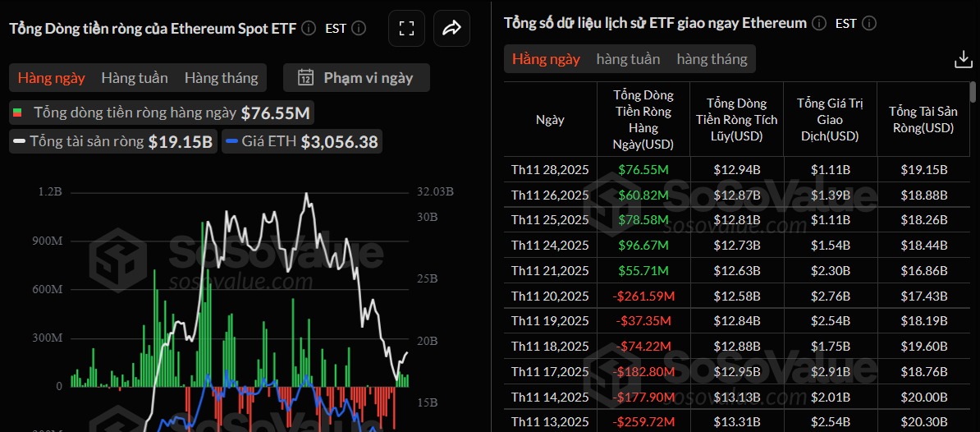The width and height of the screenshot is (980, 432).
Task: Switch the chart to Hàng tháng
Action: pyautogui.click(x=222, y=78)
